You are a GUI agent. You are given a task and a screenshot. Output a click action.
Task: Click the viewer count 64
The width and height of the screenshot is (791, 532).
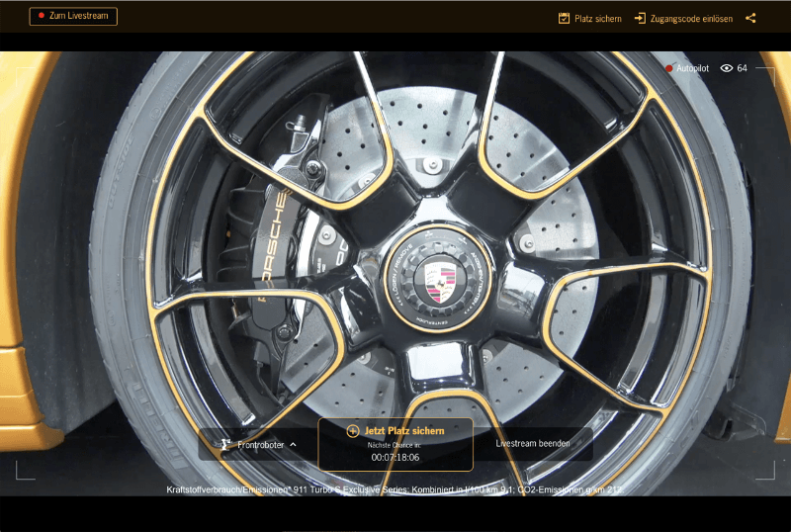coord(743,68)
